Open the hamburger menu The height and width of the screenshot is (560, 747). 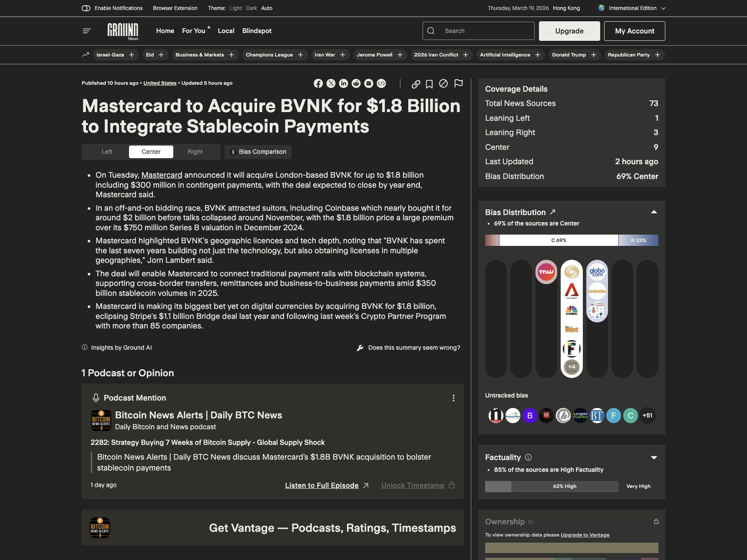point(87,31)
